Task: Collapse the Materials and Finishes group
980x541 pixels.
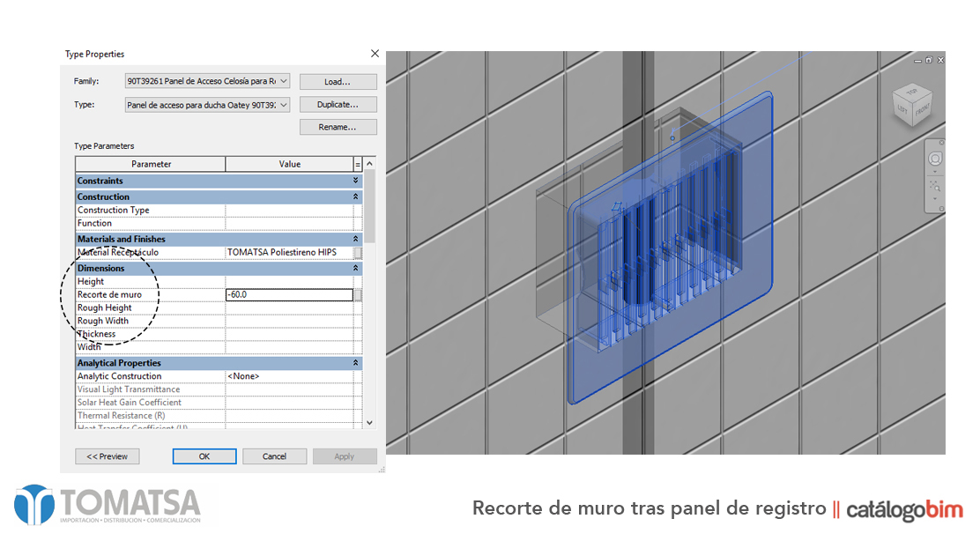Action: [354, 238]
